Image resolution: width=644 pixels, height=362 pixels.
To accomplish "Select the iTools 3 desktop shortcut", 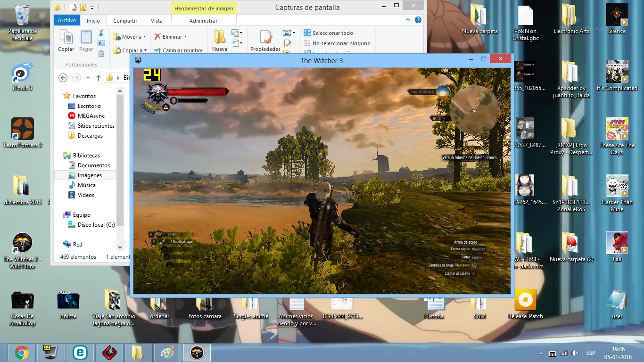I will click(x=22, y=76).
